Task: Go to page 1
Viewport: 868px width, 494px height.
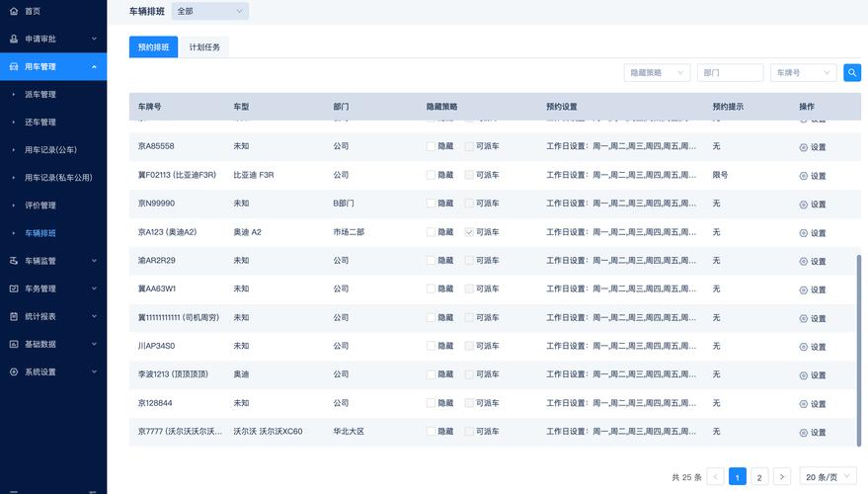Action: pos(738,477)
